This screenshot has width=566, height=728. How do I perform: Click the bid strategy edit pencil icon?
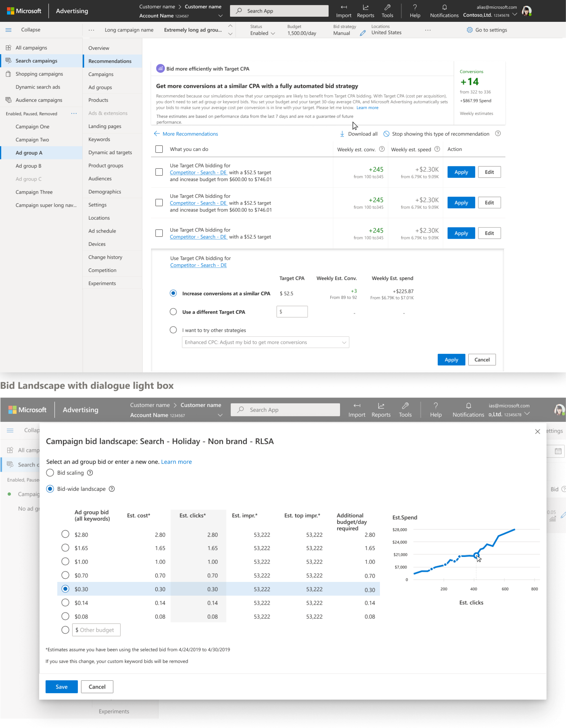[x=362, y=33]
